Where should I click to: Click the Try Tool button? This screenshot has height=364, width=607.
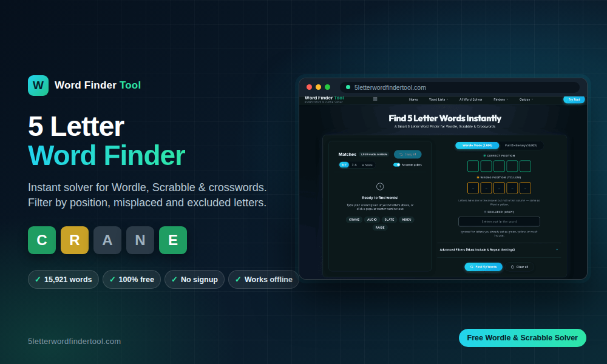point(574,99)
